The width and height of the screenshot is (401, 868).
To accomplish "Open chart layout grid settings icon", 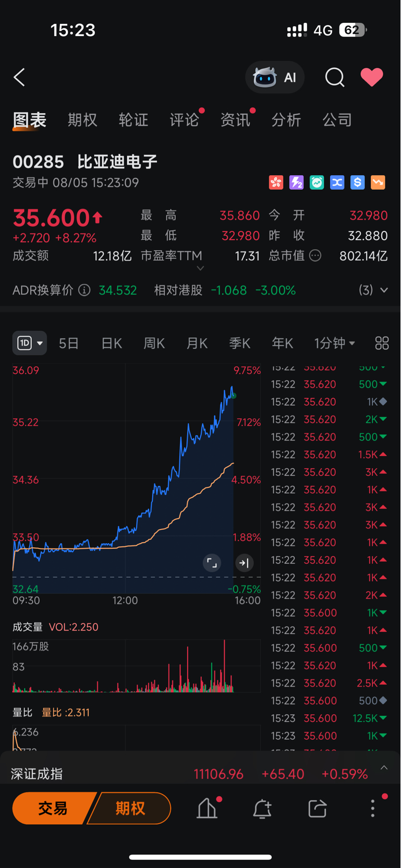I will point(382,343).
